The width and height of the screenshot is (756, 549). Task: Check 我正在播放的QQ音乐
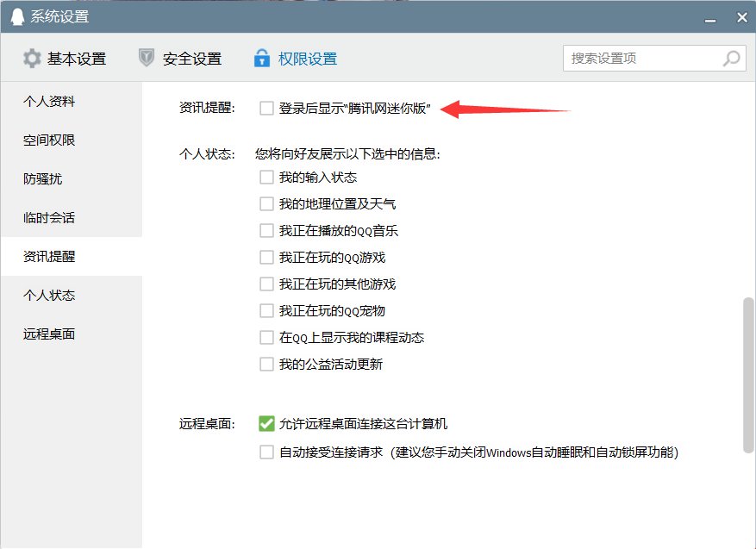[x=267, y=230]
